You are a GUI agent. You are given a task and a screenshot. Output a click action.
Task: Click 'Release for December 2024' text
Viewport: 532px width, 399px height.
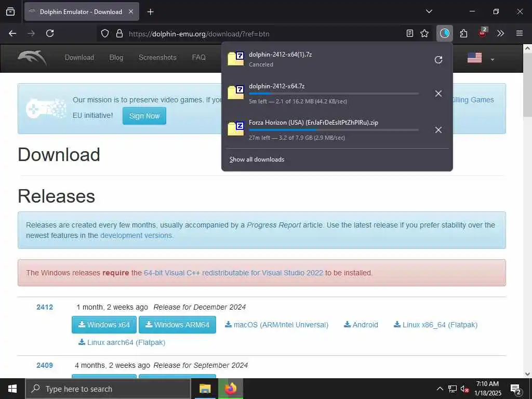pyautogui.click(x=199, y=307)
